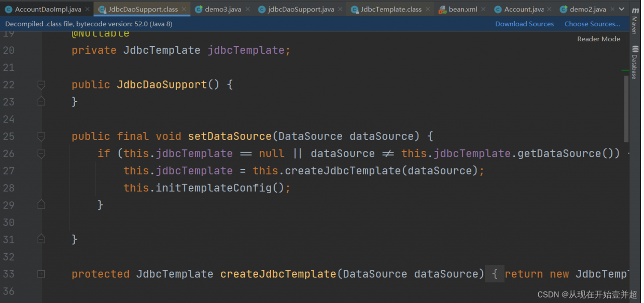Collapse the setDataSource method at line 25
The image size is (644, 303).
(x=41, y=136)
